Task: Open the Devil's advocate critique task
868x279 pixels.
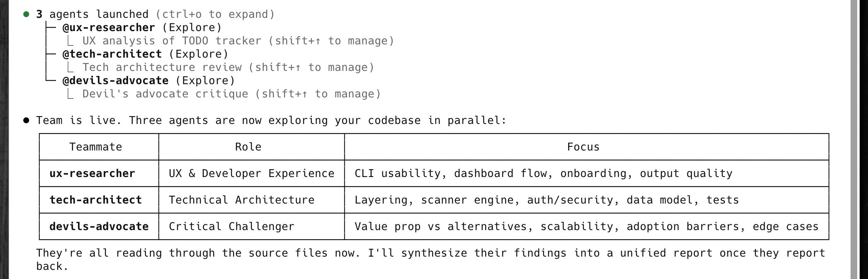Action: click(165, 94)
